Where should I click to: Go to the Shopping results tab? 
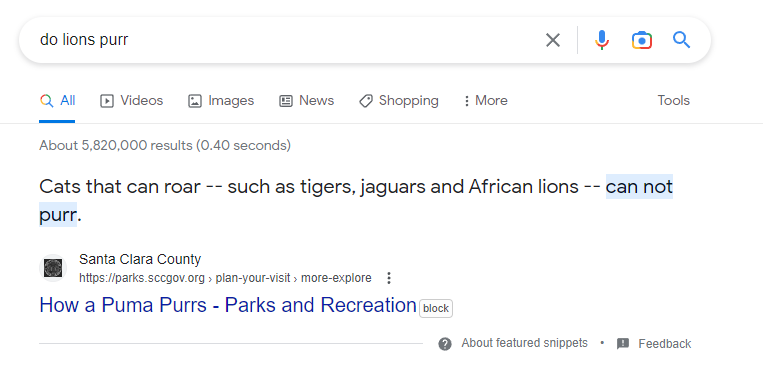(399, 101)
